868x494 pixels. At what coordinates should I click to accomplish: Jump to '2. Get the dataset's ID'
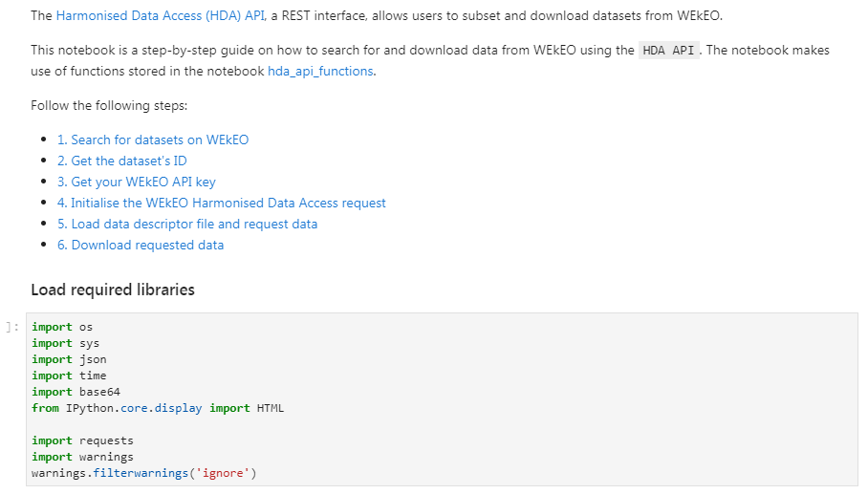click(121, 161)
